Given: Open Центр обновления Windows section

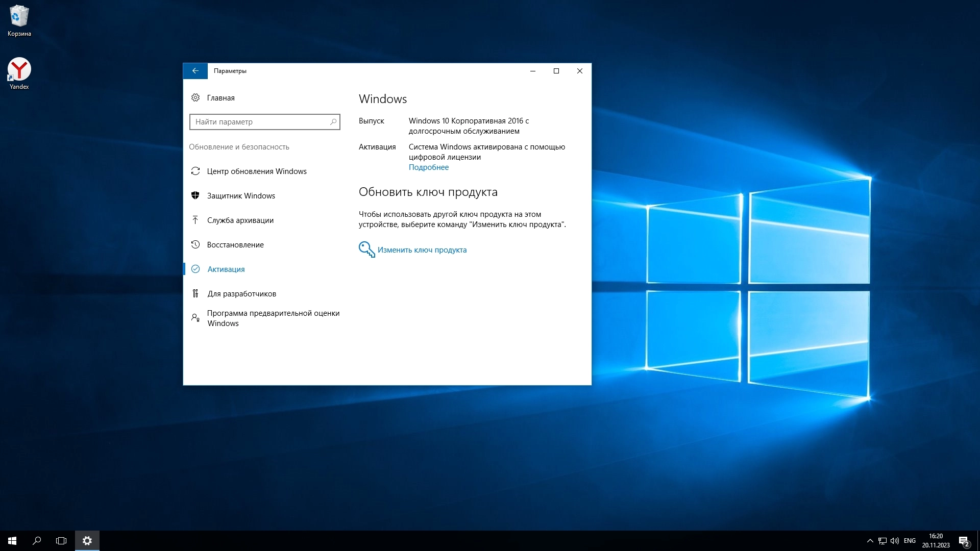Looking at the screenshot, I should (256, 171).
